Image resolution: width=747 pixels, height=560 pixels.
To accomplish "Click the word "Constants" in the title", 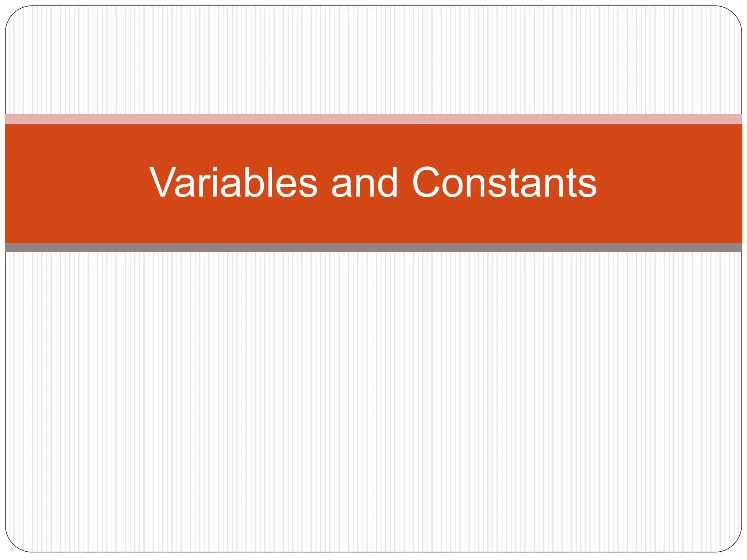I will [x=504, y=182].
